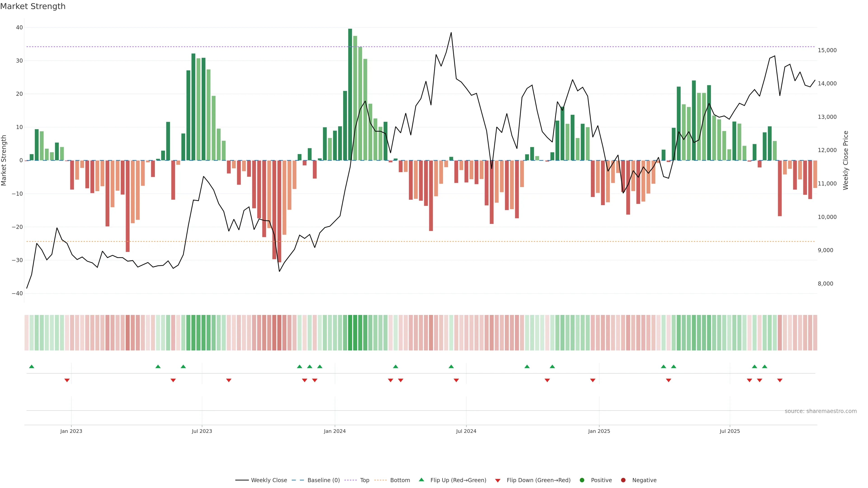The height and width of the screenshot is (488, 868).
Task: Click the Market Strength chart title
Action: (x=33, y=6)
